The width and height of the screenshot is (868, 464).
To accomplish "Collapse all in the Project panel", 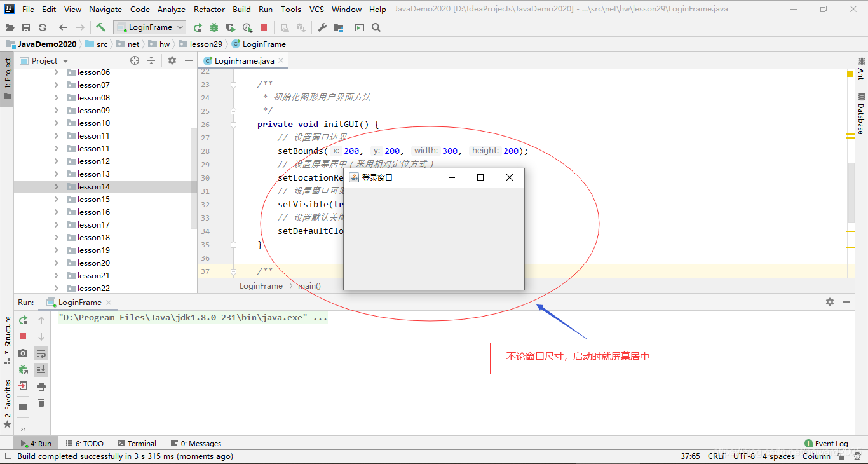I will coord(151,60).
